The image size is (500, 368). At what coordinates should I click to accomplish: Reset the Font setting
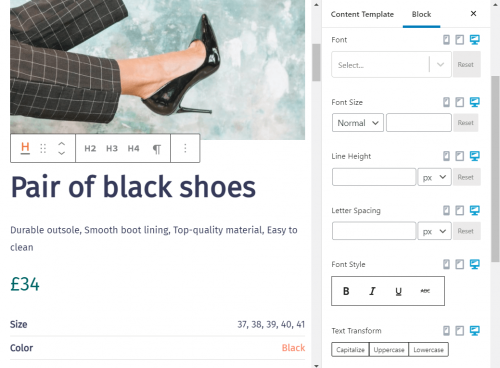[466, 65]
